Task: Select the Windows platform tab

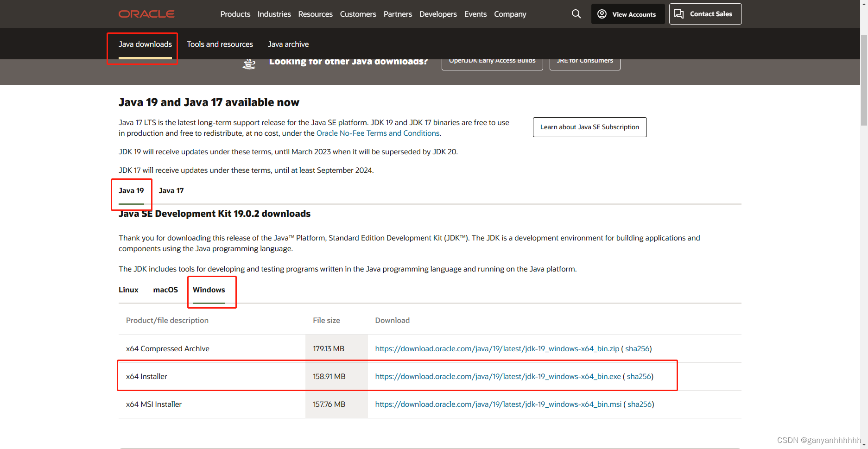Action: (209, 290)
